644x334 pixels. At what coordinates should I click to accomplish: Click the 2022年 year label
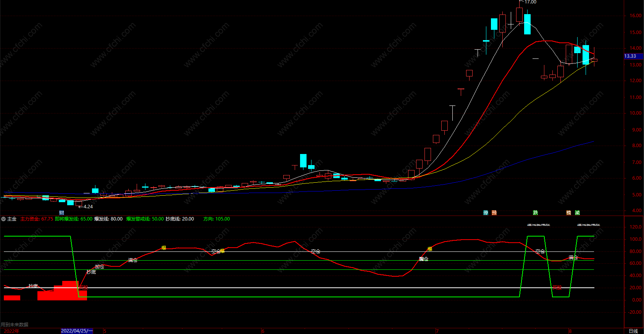11,331
